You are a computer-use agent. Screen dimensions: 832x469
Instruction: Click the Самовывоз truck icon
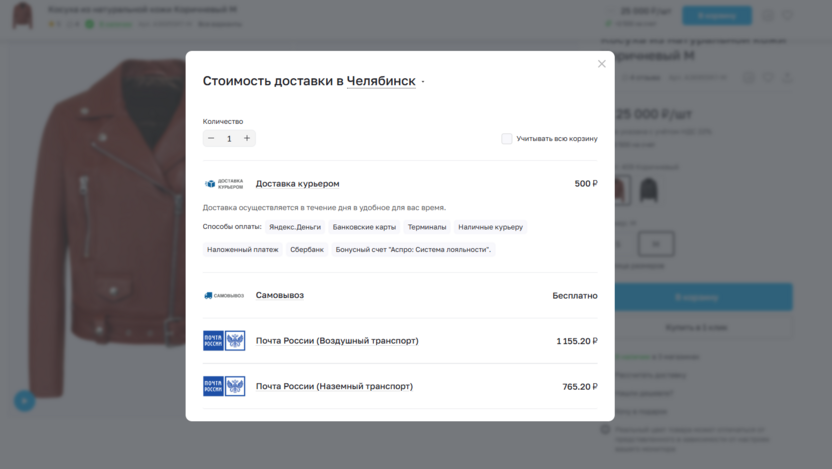(224, 296)
